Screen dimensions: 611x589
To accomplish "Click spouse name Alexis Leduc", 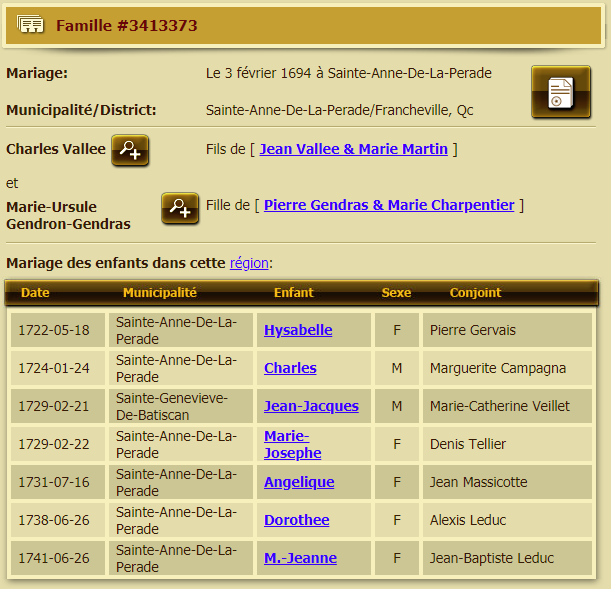I will [468, 520].
